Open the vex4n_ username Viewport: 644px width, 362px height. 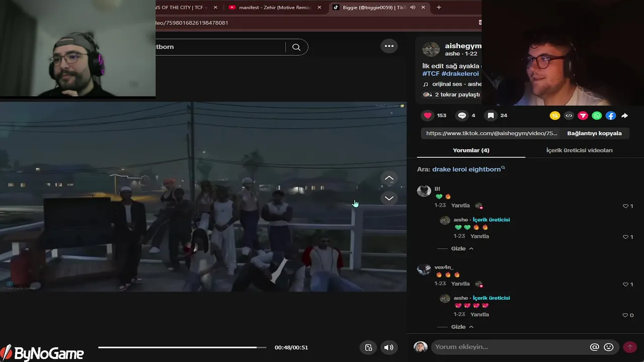point(444,267)
